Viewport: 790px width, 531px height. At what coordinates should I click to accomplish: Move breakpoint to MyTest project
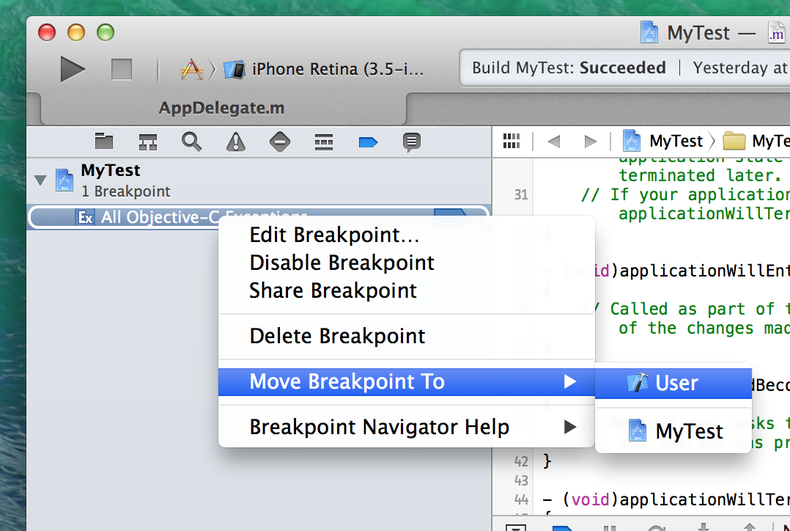tap(673, 431)
